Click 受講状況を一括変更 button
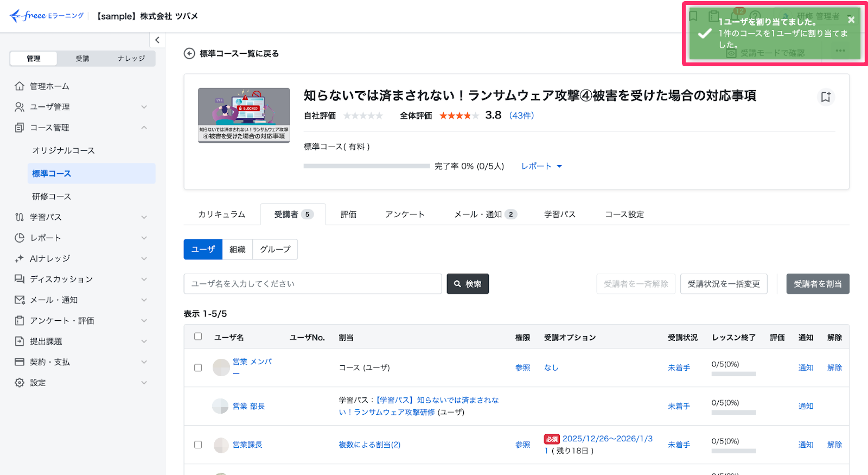The image size is (868, 475). pos(724,284)
